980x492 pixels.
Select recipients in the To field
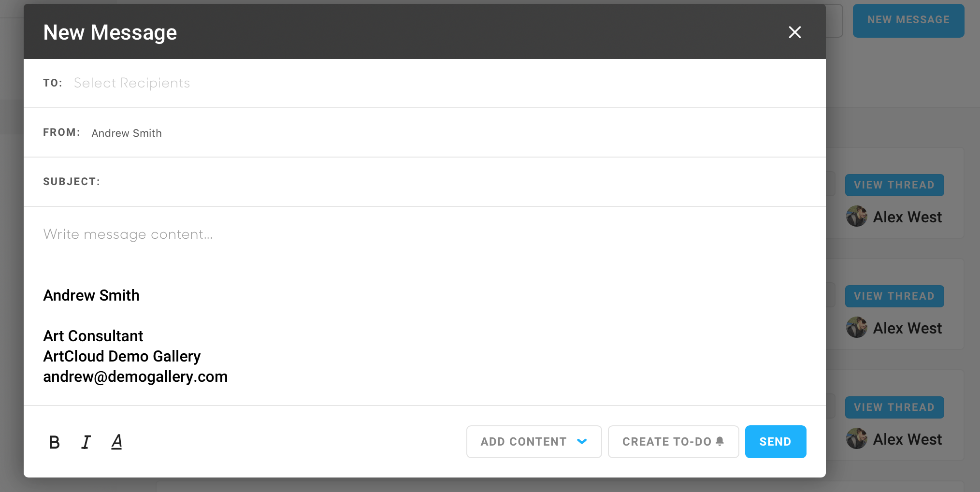tap(132, 83)
